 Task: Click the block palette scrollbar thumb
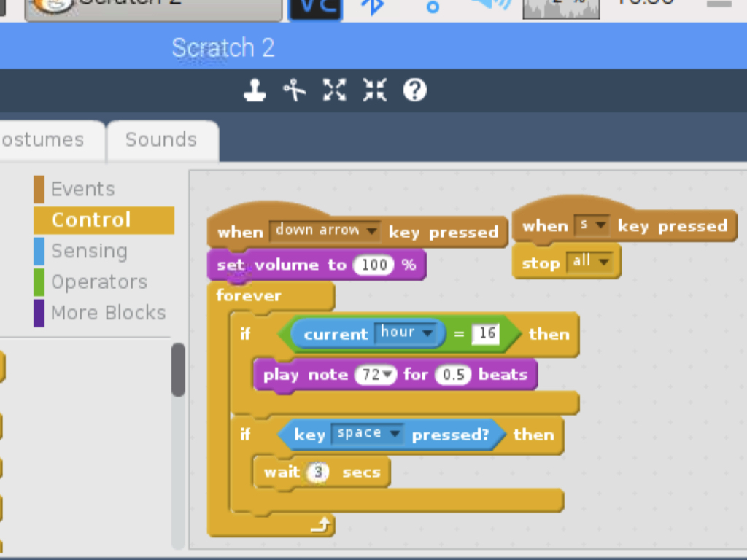click(178, 370)
